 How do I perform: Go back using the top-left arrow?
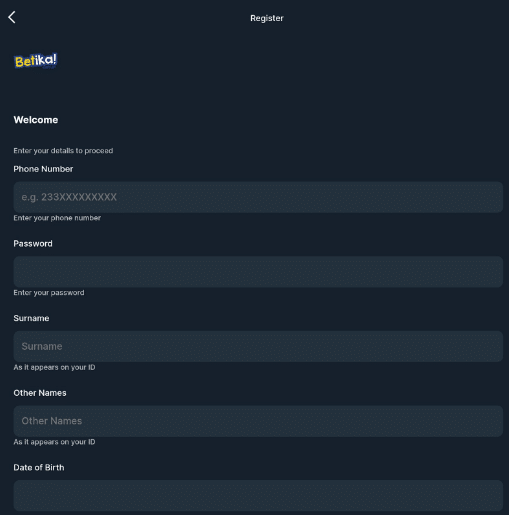(12, 17)
